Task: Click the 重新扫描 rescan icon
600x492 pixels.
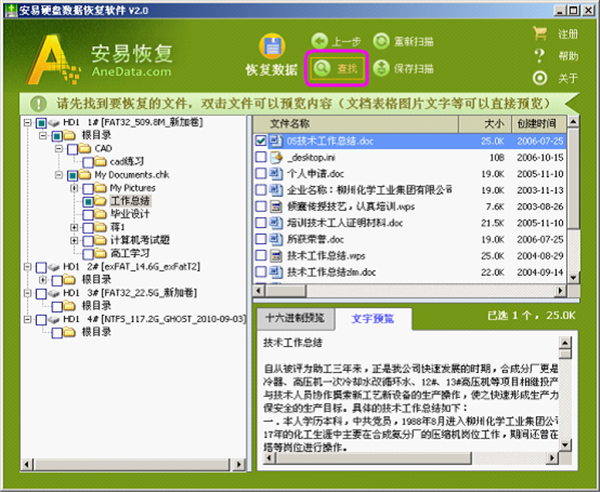Action: pos(382,41)
